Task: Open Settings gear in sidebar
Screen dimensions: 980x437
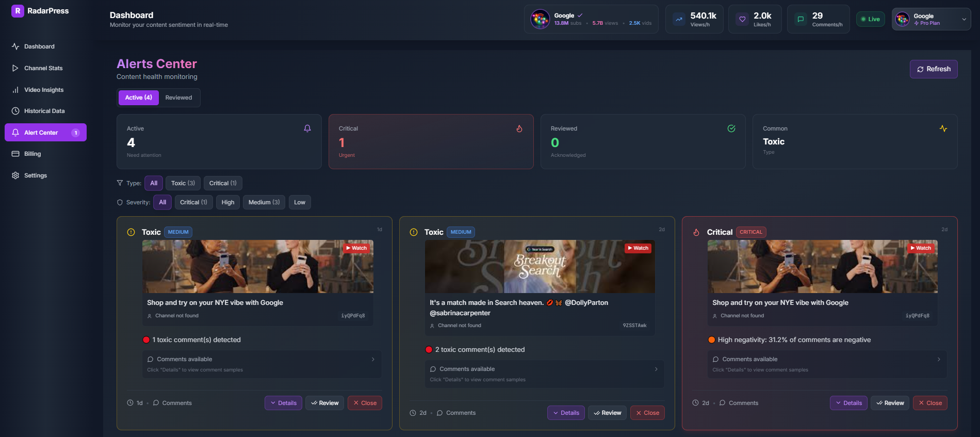Action: coord(15,175)
